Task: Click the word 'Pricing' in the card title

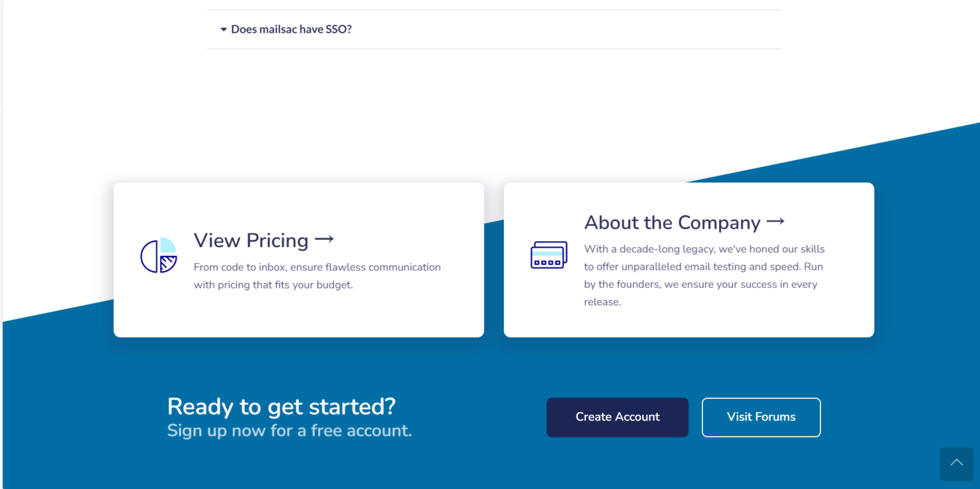Action: tap(278, 240)
